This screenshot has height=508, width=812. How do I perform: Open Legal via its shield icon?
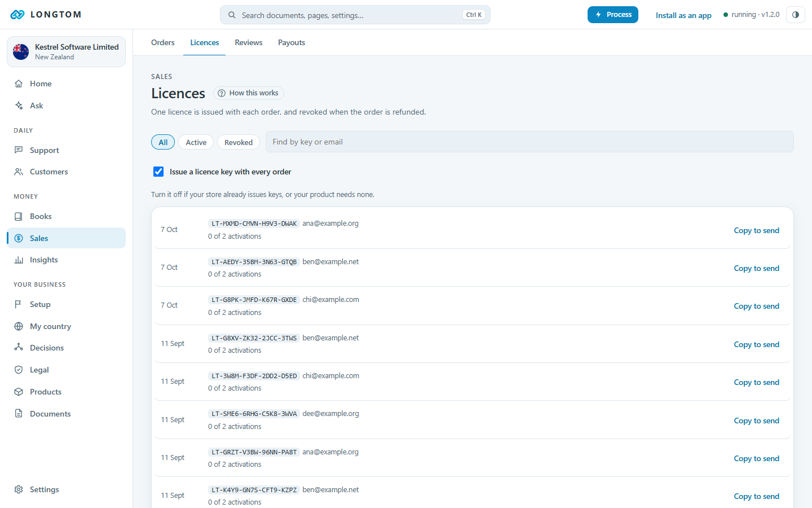click(x=19, y=370)
